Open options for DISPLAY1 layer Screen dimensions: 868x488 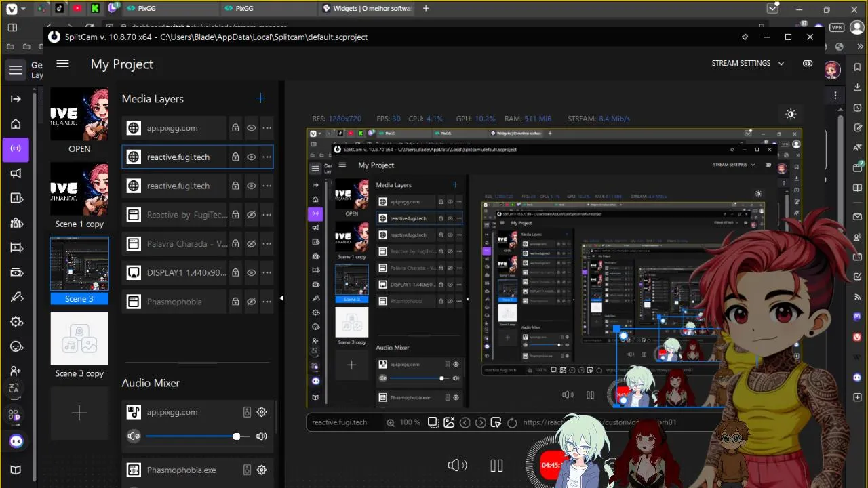point(267,272)
